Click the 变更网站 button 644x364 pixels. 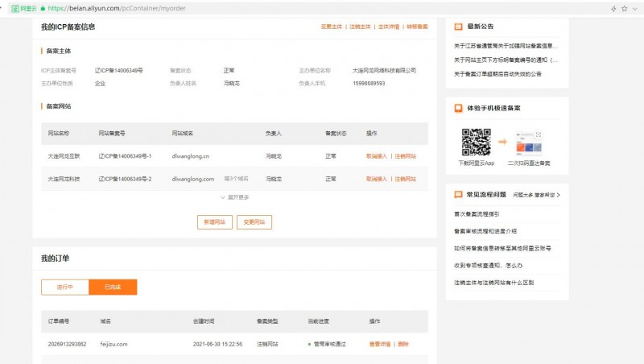pyautogui.click(x=254, y=221)
